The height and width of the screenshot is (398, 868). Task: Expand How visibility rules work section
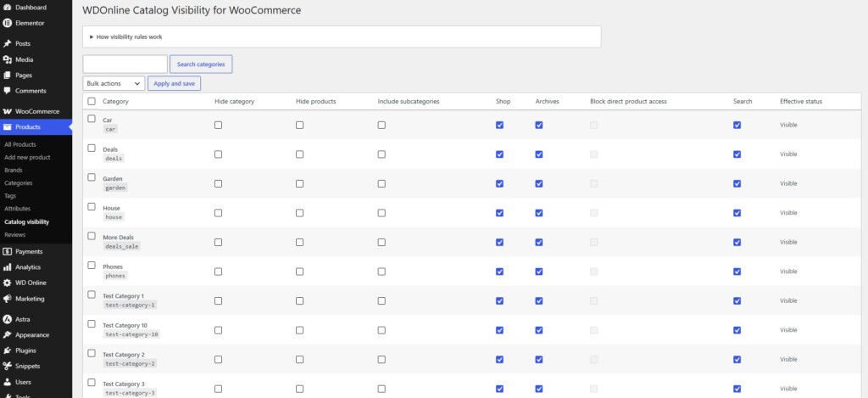pos(125,37)
